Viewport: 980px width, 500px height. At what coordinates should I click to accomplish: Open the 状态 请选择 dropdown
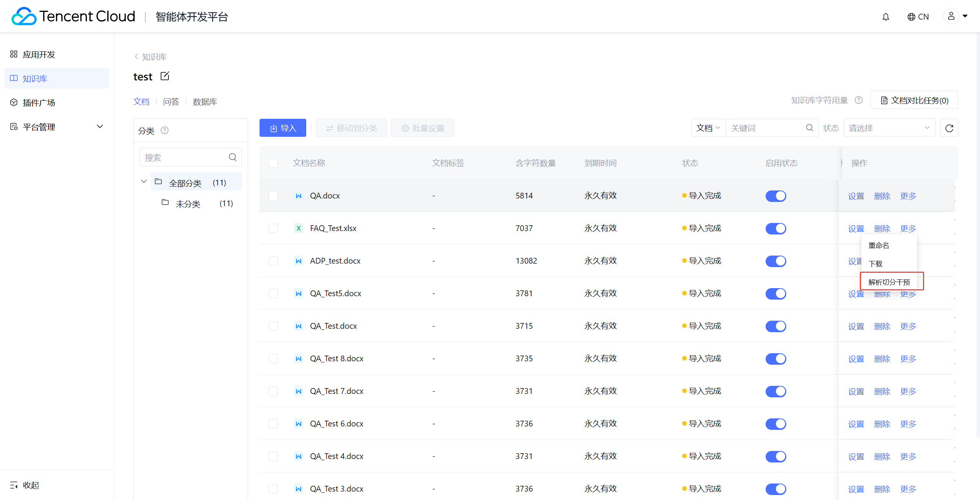pyautogui.click(x=889, y=128)
